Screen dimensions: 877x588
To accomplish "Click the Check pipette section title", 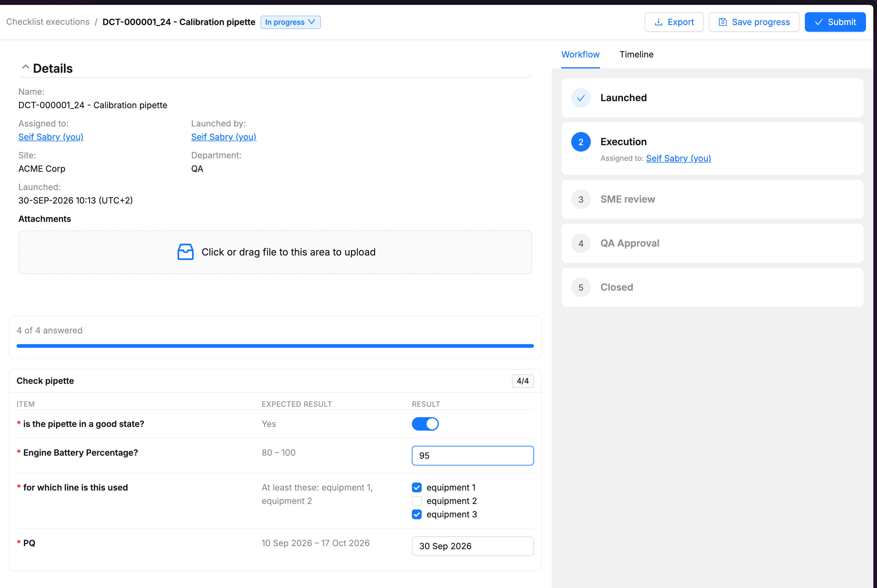I will (x=45, y=381).
